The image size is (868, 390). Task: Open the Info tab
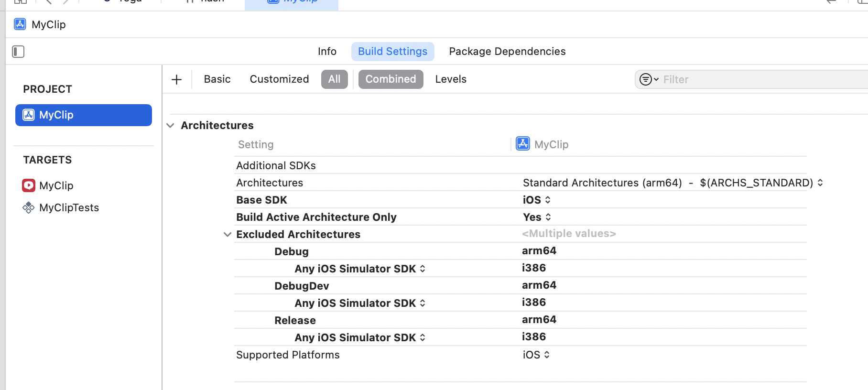pyautogui.click(x=327, y=52)
